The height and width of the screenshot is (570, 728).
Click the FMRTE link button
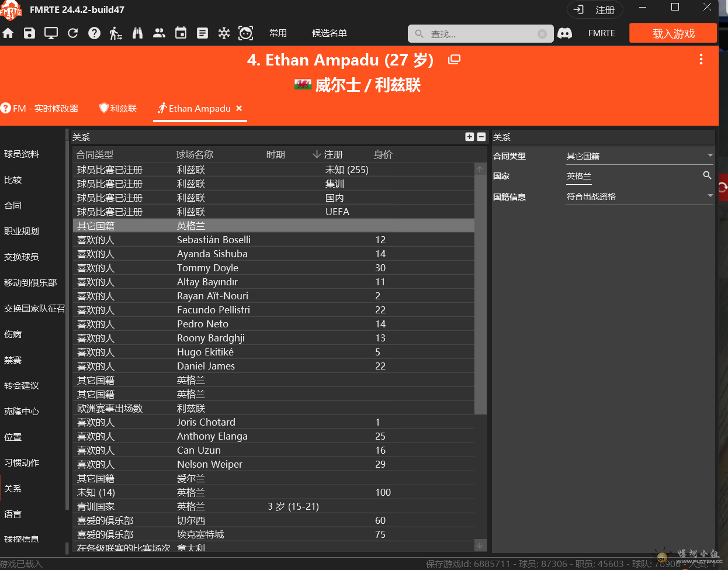pyautogui.click(x=602, y=33)
